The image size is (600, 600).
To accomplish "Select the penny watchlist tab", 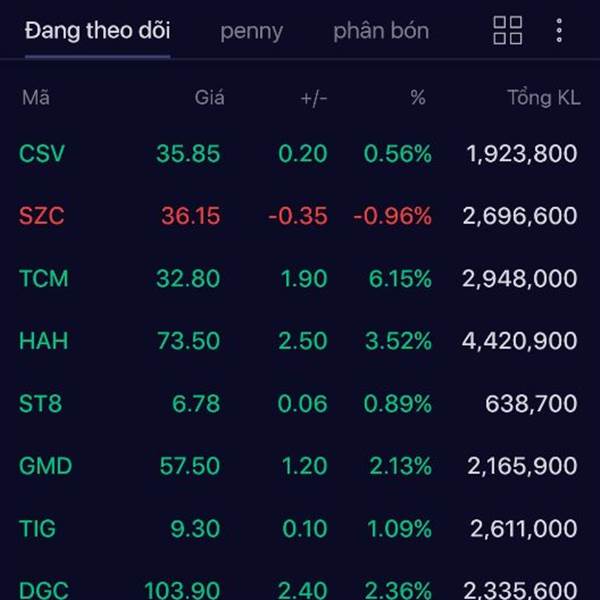I will click(251, 31).
